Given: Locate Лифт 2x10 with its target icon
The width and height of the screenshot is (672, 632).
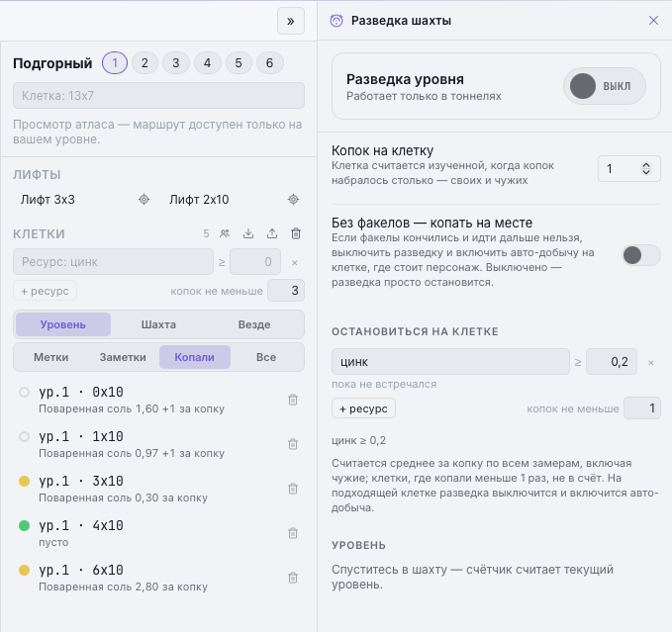Looking at the screenshot, I should coord(293,200).
